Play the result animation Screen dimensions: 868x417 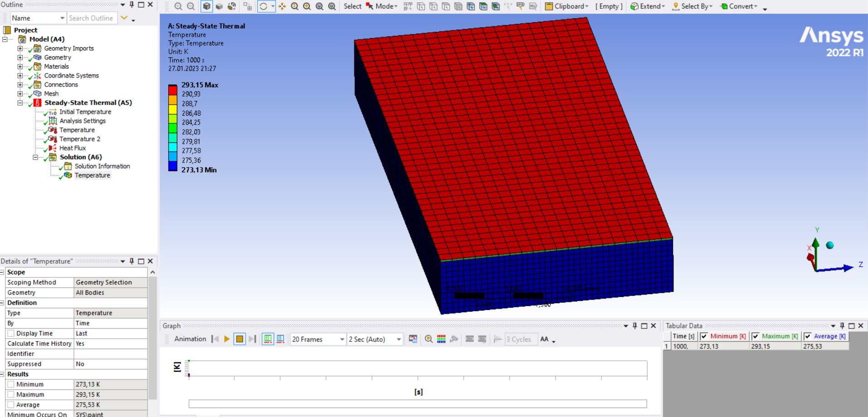pos(227,339)
